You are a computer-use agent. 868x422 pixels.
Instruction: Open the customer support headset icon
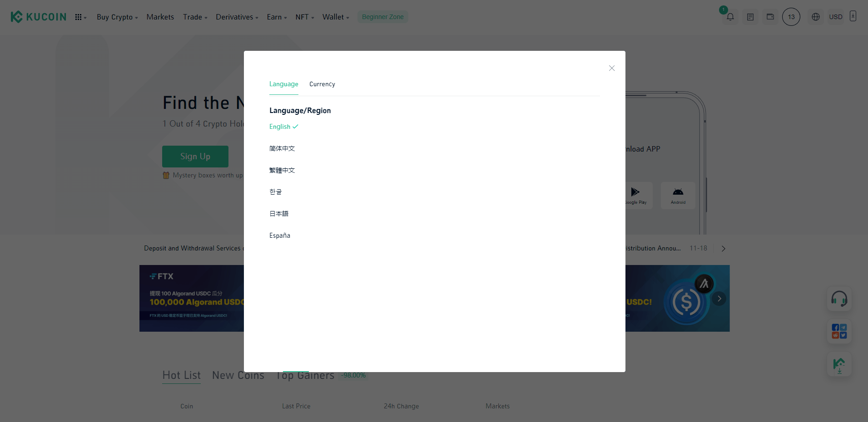coord(839,299)
